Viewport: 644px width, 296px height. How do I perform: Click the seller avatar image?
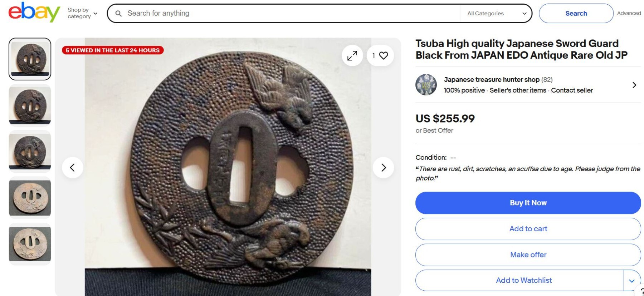point(426,85)
